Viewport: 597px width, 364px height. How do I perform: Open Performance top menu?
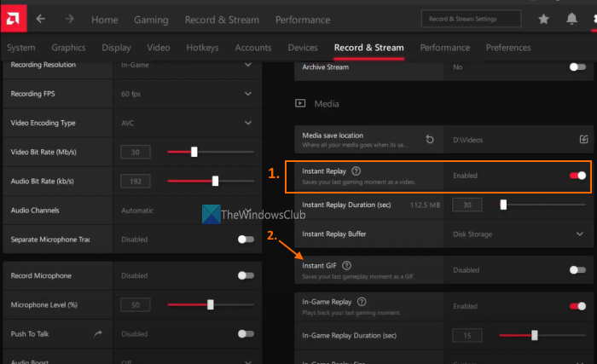303,20
